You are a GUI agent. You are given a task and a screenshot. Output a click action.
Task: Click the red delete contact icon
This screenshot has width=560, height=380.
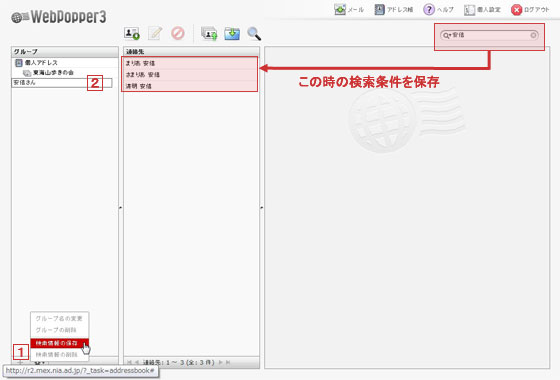[178, 33]
